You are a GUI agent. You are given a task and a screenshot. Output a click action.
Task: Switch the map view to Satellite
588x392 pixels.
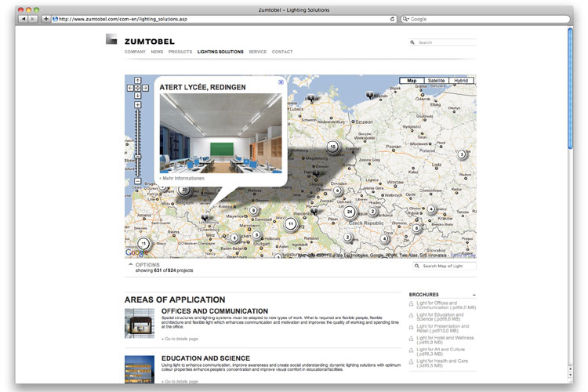pos(436,81)
